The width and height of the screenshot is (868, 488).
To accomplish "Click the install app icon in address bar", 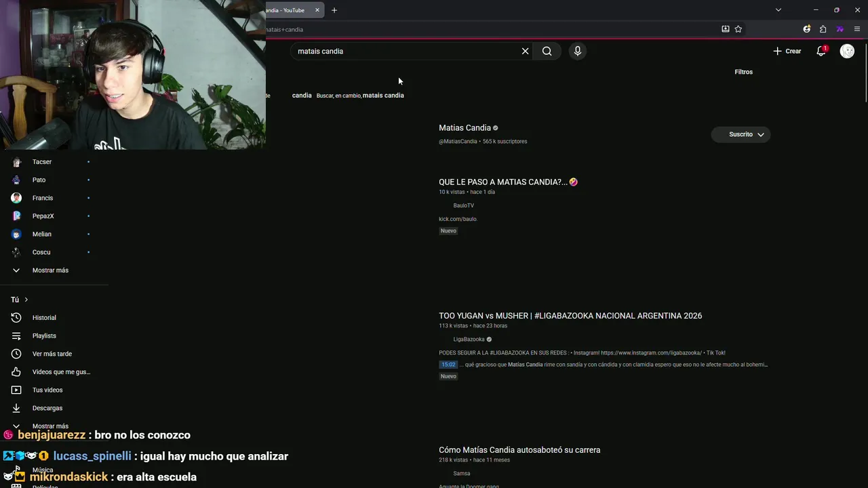I will tap(726, 29).
